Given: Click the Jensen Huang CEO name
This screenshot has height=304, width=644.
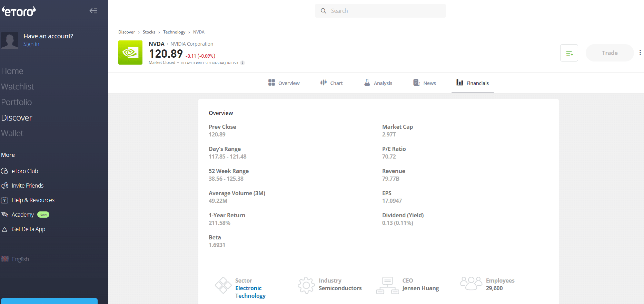Looking at the screenshot, I should tap(420, 288).
